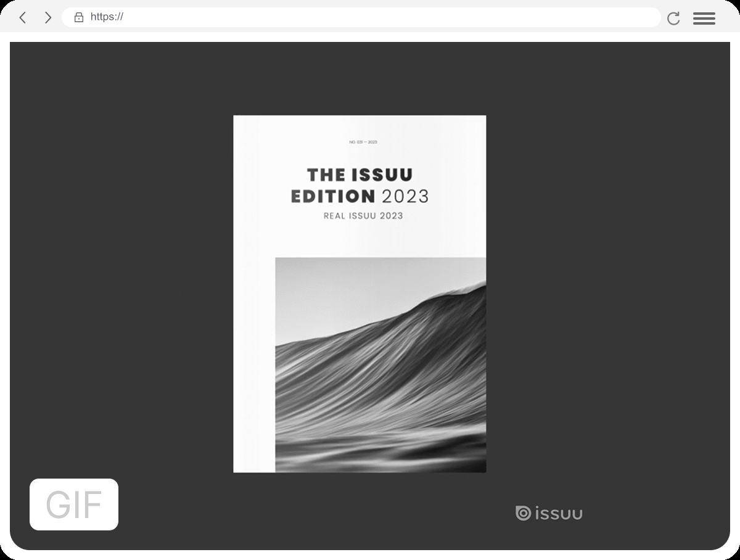Click the padlock security icon
Image resolution: width=740 pixels, height=560 pixels.
[x=79, y=17]
